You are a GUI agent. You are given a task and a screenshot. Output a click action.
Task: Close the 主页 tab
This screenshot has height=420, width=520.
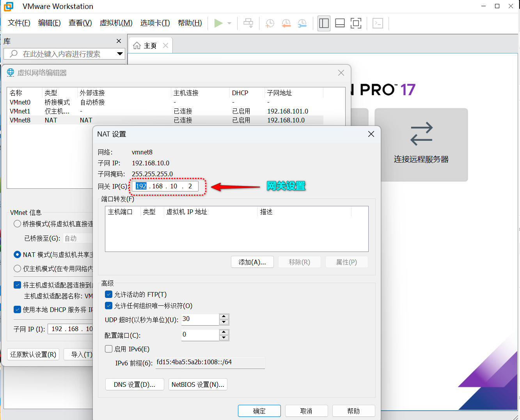point(165,46)
